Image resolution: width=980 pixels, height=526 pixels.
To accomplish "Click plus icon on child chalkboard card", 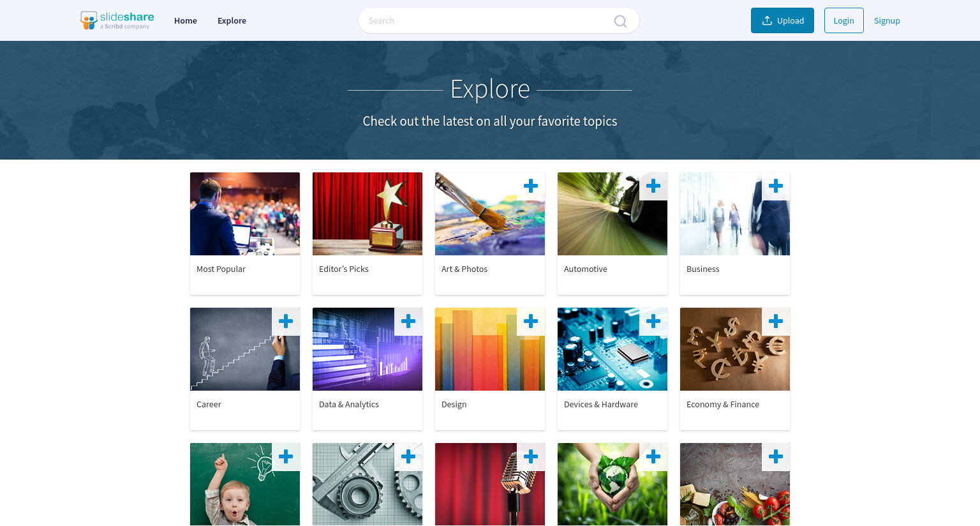I will click(286, 456).
